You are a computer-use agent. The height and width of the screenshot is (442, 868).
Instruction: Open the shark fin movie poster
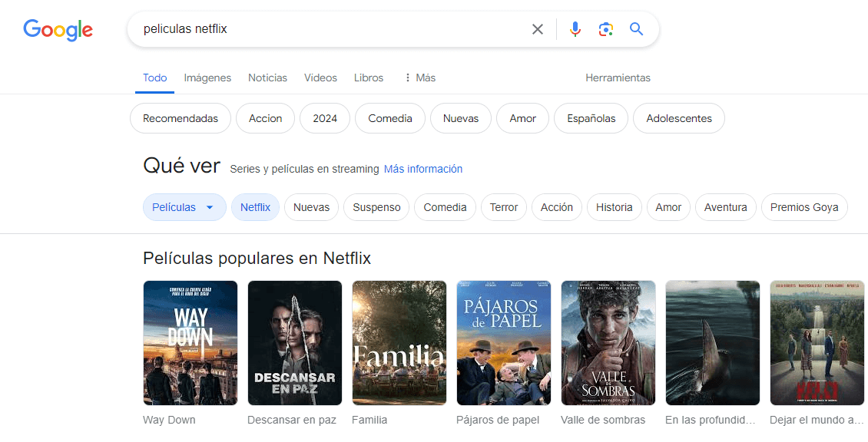712,343
